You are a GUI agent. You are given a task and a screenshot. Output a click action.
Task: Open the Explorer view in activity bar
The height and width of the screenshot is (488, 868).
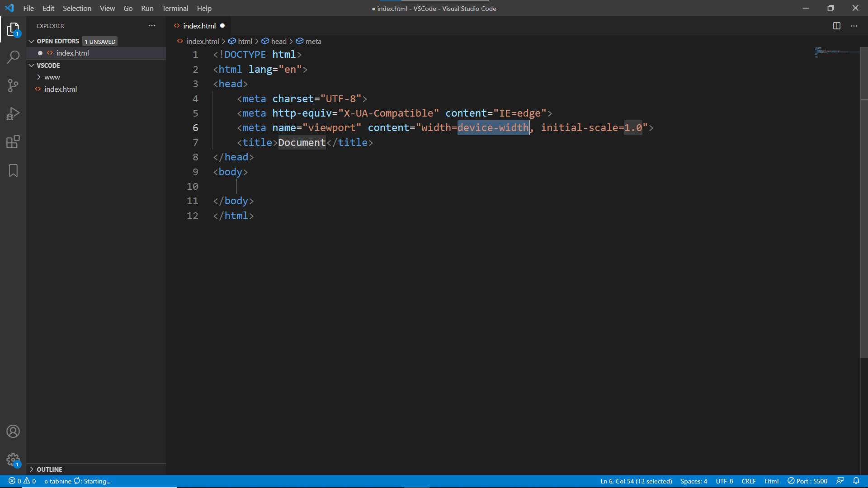13,29
